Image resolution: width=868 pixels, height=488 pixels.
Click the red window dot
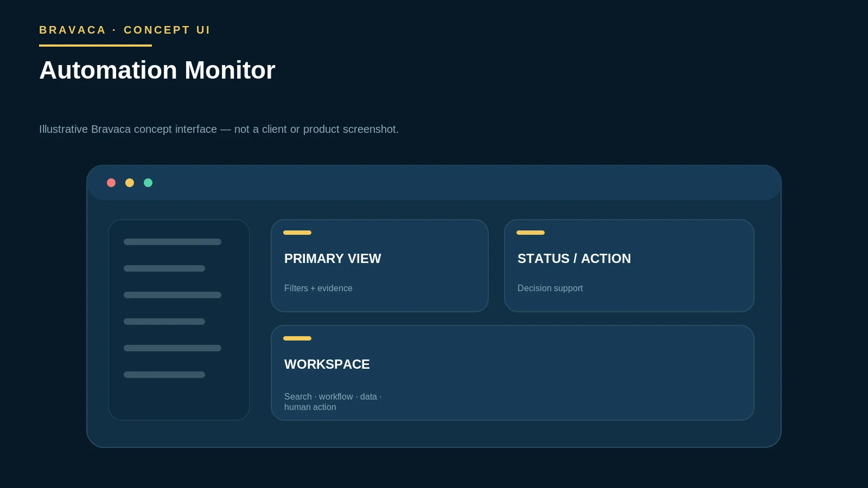tap(111, 183)
